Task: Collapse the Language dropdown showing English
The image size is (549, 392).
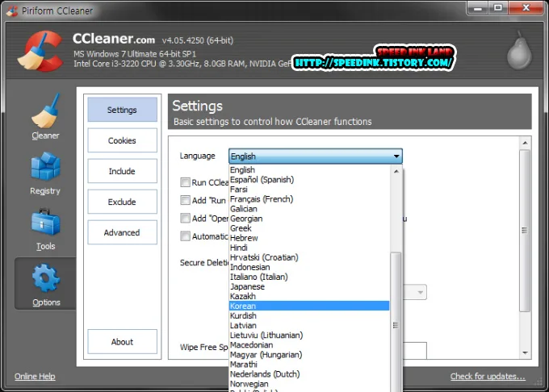Action: (x=316, y=156)
